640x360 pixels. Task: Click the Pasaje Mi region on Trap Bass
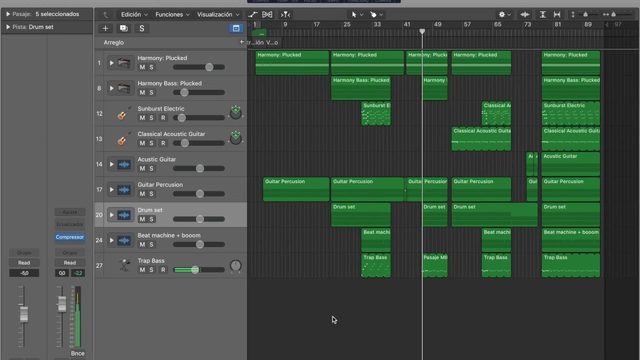[x=435, y=265]
